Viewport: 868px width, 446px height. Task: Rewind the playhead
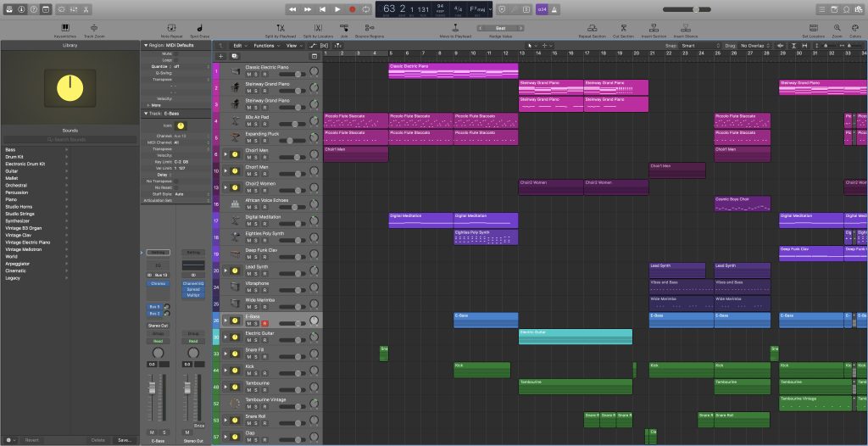[292, 9]
